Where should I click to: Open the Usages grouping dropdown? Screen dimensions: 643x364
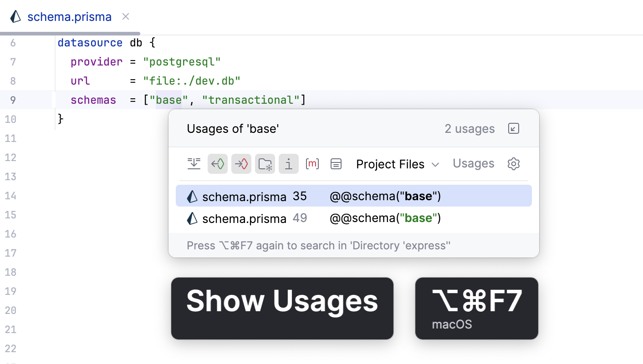click(x=473, y=163)
